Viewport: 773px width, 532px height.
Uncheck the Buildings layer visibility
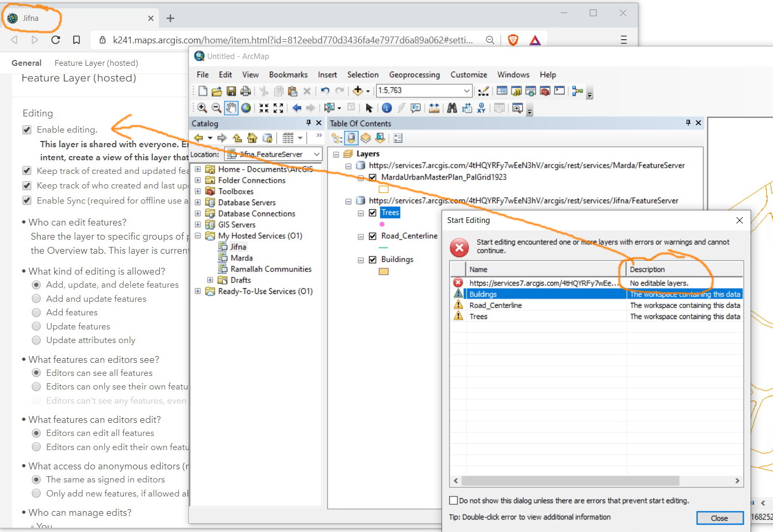click(x=373, y=259)
